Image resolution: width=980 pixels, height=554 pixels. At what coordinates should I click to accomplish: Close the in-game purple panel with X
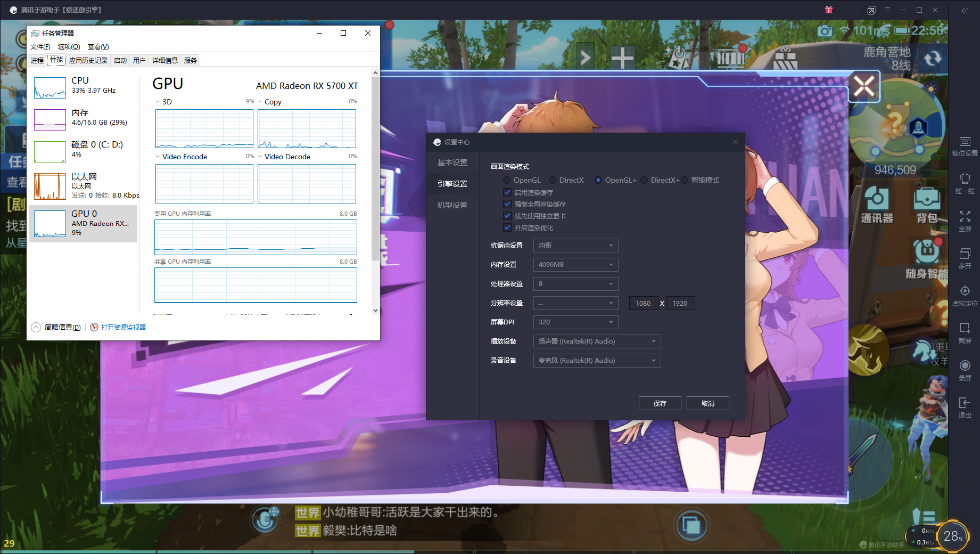pyautogui.click(x=864, y=86)
